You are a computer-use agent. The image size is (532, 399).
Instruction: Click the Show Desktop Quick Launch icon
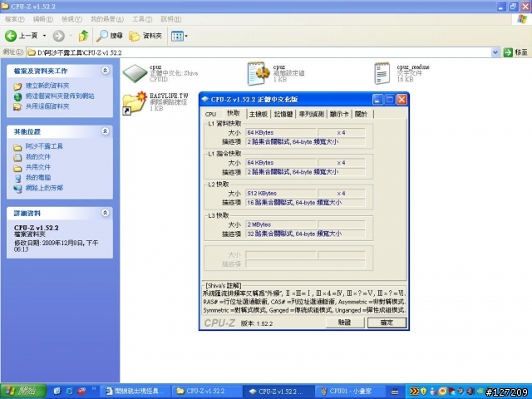[x=57, y=392]
